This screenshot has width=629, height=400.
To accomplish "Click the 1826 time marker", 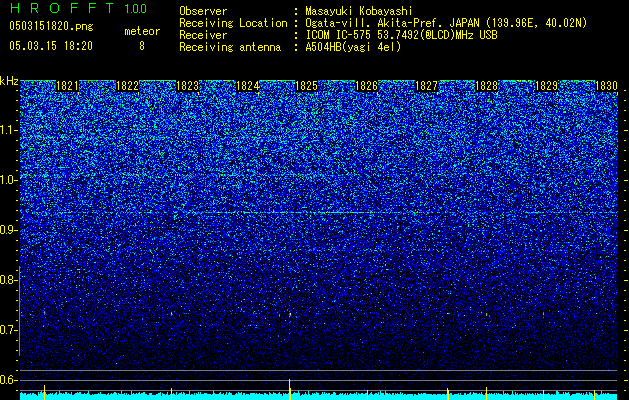I will coord(367,86).
